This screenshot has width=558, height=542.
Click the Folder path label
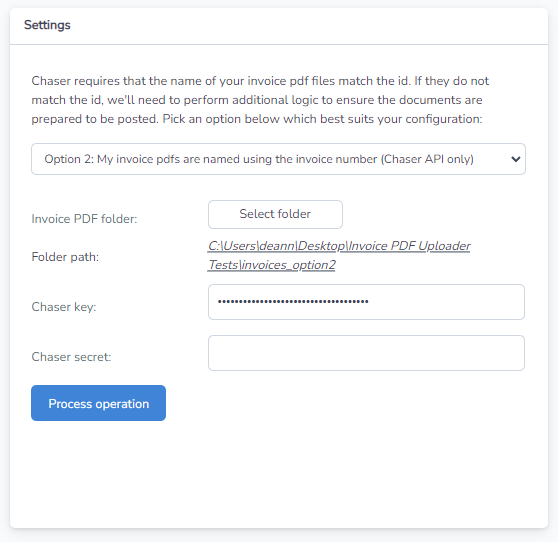[x=65, y=257]
